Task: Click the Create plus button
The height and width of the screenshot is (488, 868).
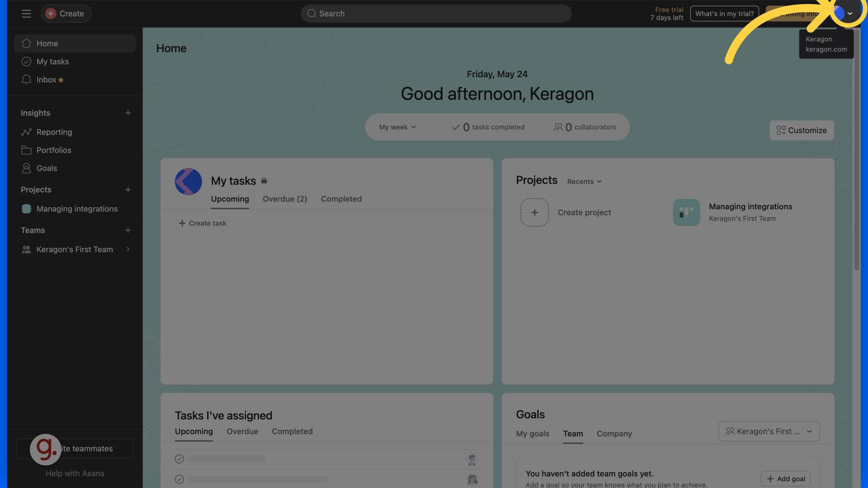Action: point(51,14)
